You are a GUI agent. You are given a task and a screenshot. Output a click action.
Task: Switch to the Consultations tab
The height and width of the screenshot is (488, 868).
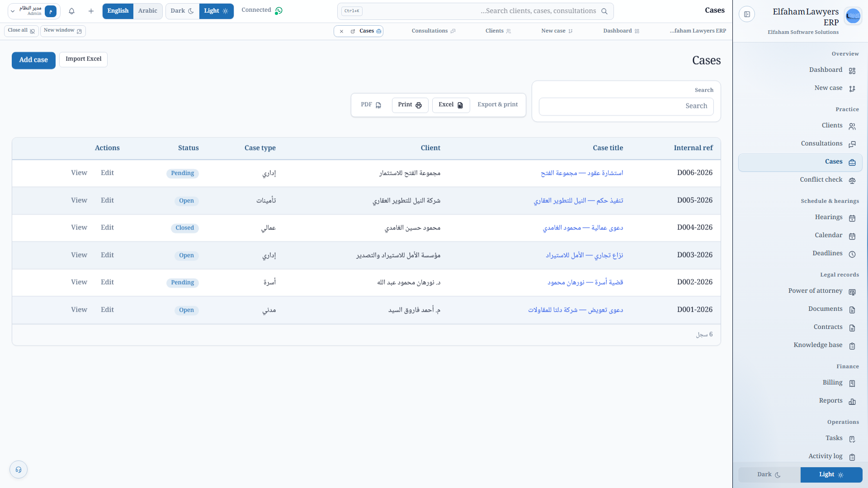(433, 31)
